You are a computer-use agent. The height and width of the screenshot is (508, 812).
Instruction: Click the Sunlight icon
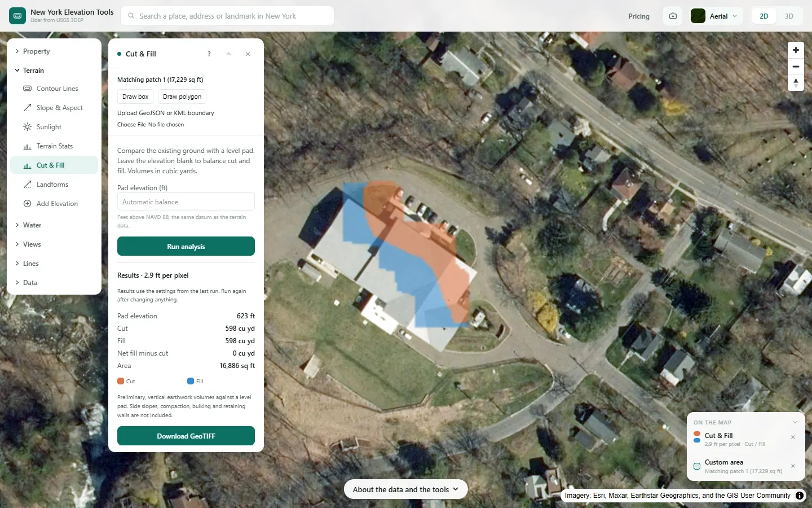pyautogui.click(x=27, y=127)
